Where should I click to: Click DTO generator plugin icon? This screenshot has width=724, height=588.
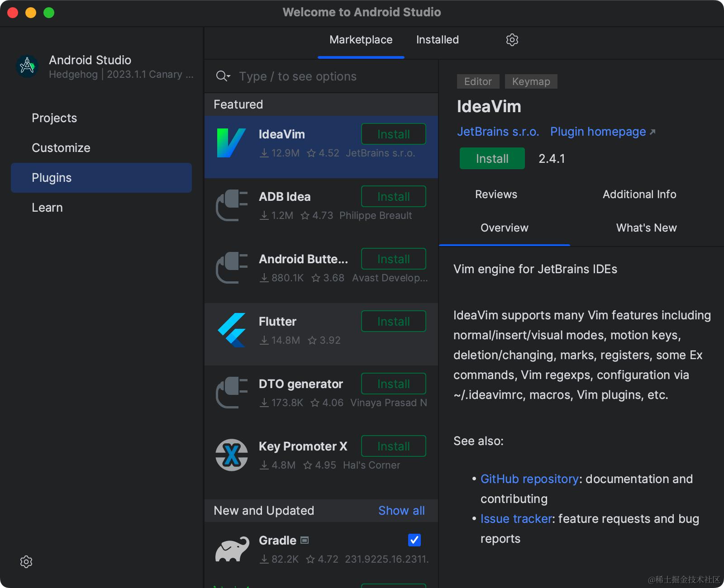click(x=232, y=393)
